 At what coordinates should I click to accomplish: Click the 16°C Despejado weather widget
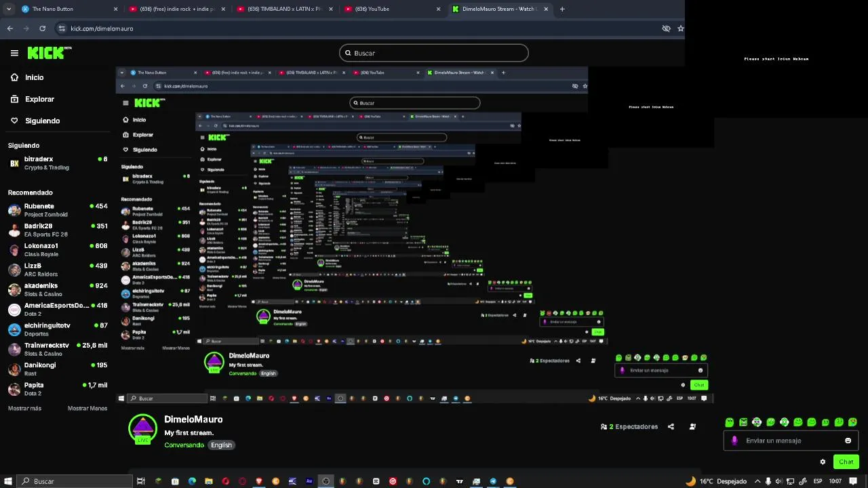pos(716,481)
